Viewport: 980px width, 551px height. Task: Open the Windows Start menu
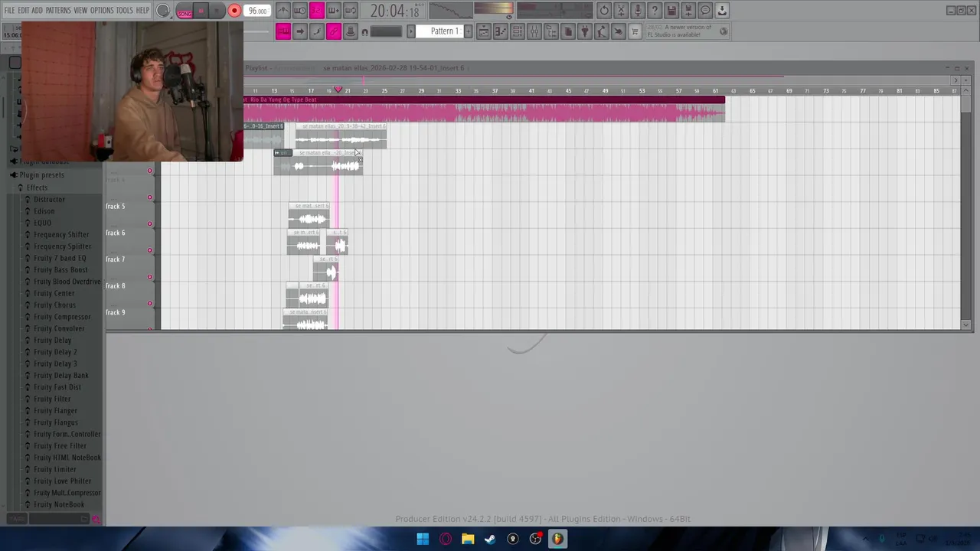pos(423,539)
